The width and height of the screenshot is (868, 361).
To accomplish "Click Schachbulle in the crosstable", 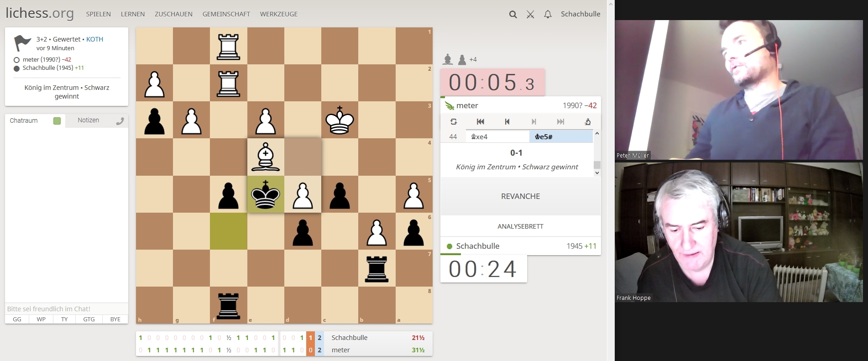I will point(350,338).
